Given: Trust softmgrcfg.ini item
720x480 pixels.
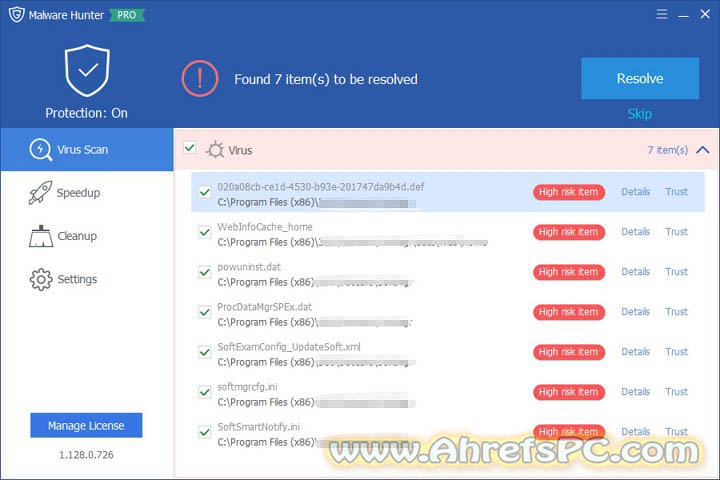Looking at the screenshot, I should click(677, 391).
